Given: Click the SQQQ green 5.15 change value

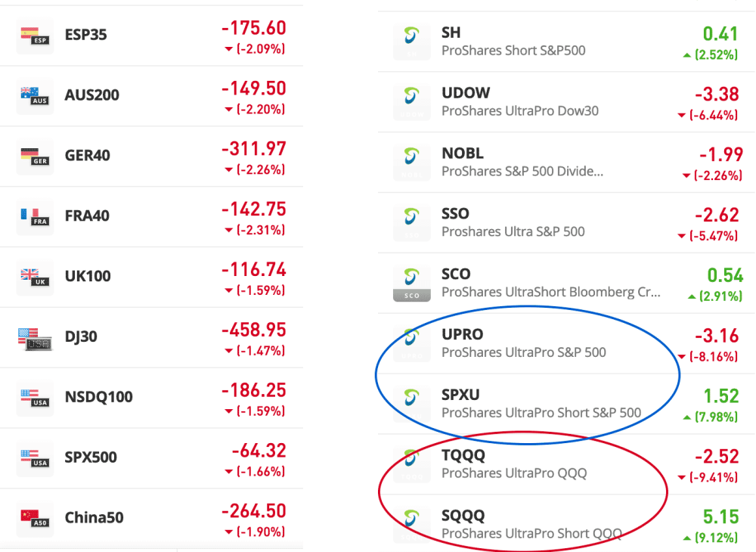Looking at the screenshot, I should tap(722, 517).
